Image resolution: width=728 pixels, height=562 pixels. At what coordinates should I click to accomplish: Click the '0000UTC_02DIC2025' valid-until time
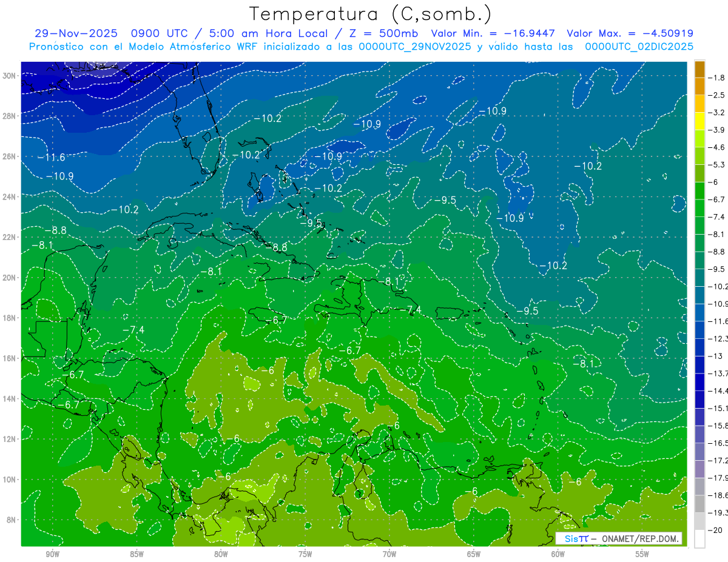[639, 47]
